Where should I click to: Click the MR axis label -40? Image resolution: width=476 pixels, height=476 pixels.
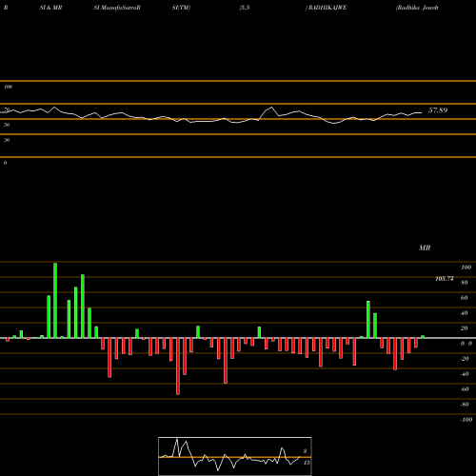tap(465, 374)
